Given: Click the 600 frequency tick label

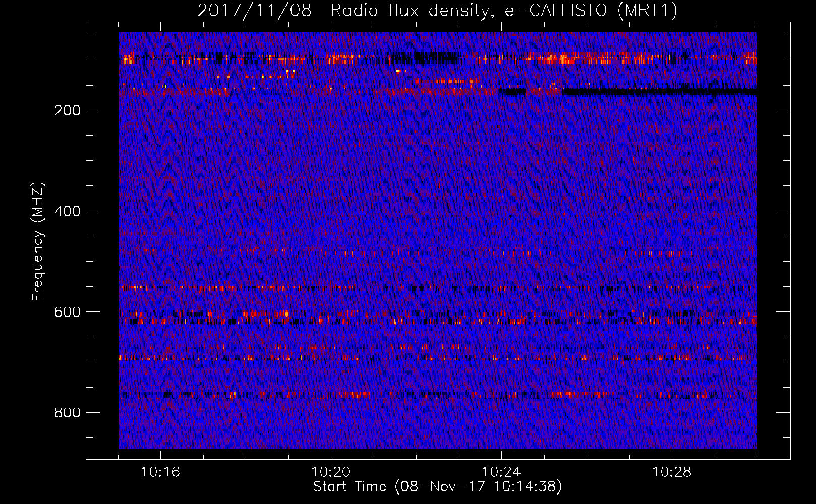Looking at the screenshot, I should pyautogui.click(x=68, y=312).
